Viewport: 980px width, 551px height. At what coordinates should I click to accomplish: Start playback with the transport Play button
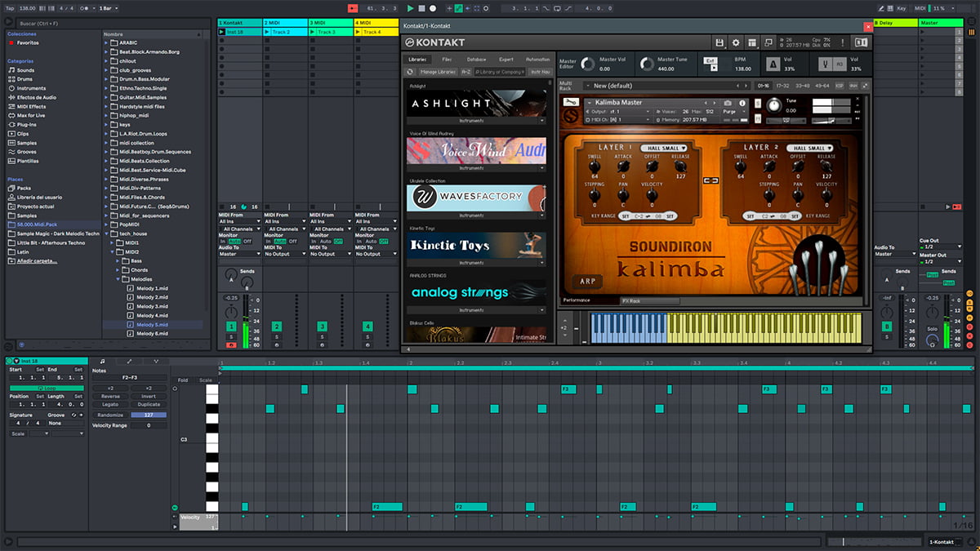(x=410, y=8)
